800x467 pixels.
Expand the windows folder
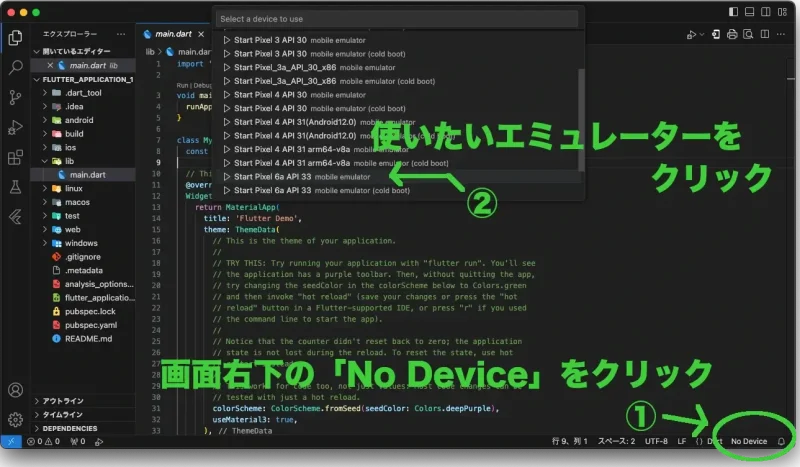[81, 243]
